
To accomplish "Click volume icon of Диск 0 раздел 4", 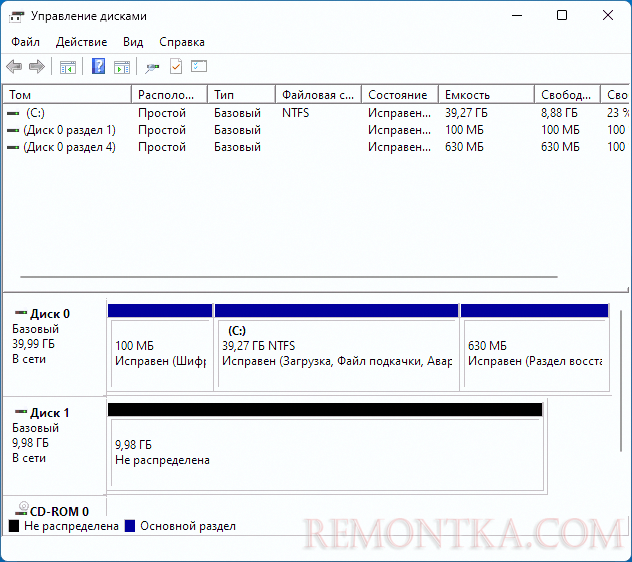I will 13,148.
